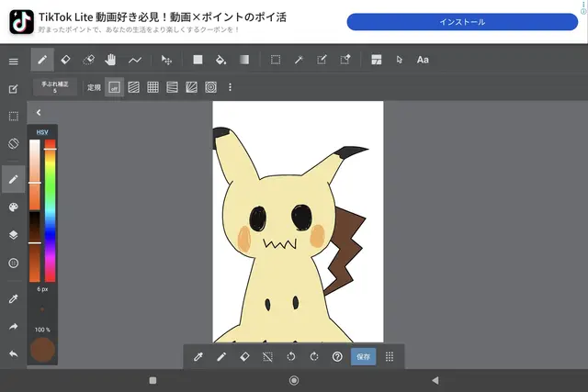Open ruler more options menu
The height and width of the screenshot is (392, 588).
[230, 87]
